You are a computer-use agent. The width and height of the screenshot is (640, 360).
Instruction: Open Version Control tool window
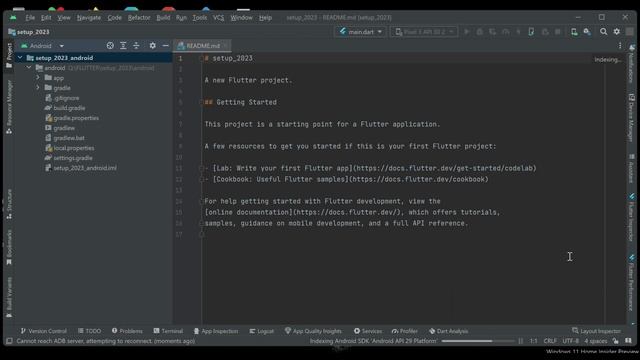(43, 331)
